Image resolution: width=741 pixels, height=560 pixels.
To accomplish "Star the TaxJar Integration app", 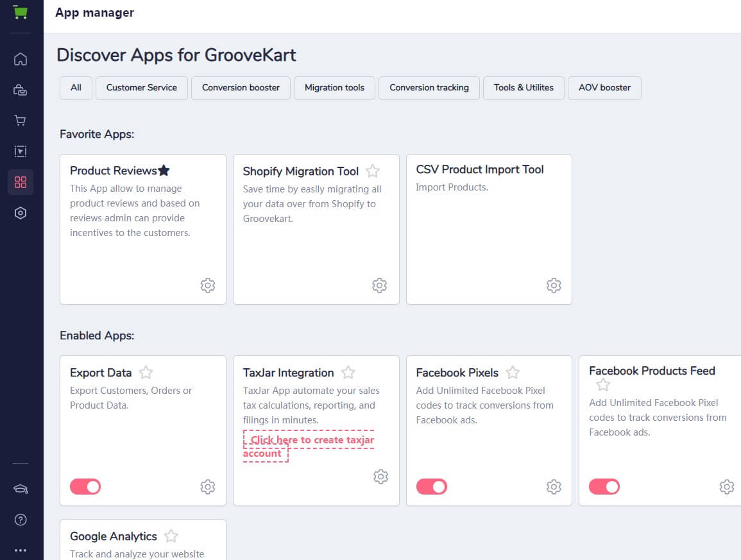I will 348,373.
